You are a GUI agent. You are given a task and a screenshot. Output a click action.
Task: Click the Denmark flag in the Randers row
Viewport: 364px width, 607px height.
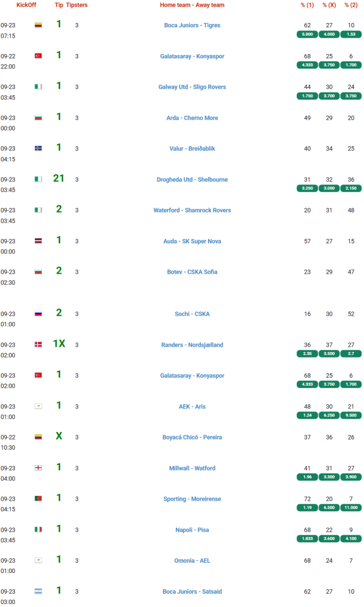[x=38, y=345]
